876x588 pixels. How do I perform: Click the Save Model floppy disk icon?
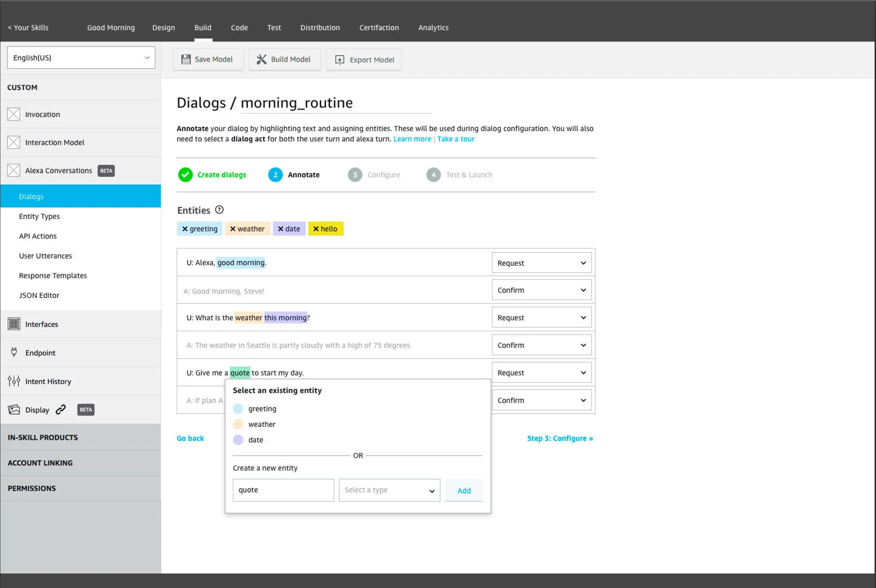186,59
